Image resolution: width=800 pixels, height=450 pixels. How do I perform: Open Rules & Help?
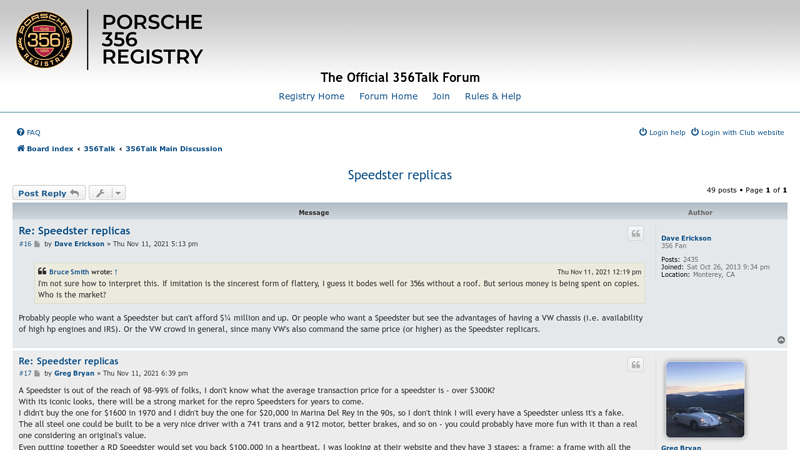(493, 96)
